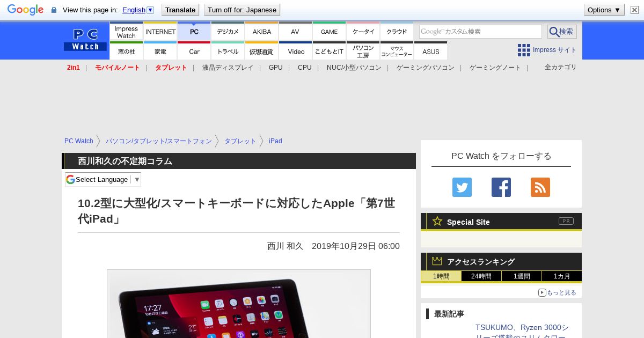Open the INTERNET nav item
644x338 pixels.
pos(160,32)
